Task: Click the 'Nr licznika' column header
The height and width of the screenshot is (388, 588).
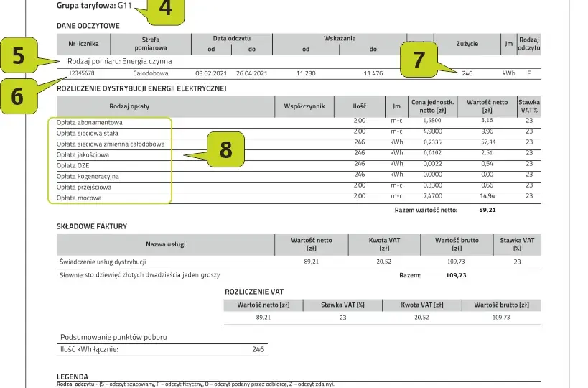Action: point(83,44)
